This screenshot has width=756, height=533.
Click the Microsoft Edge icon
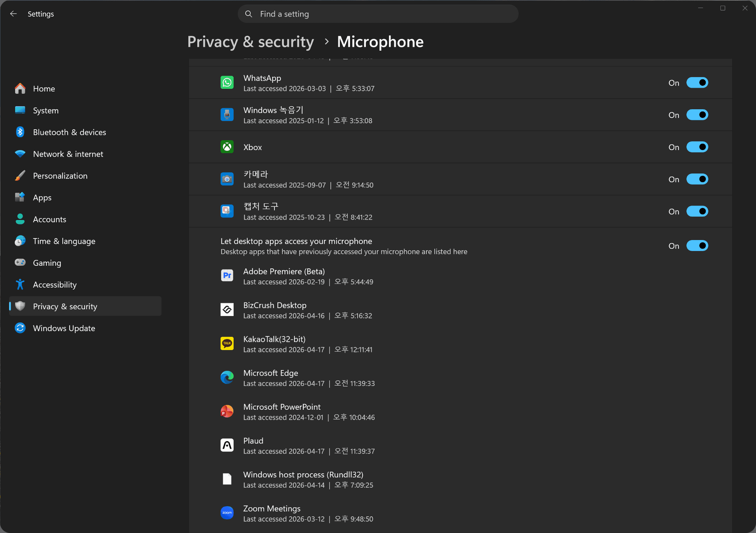(x=227, y=377)
